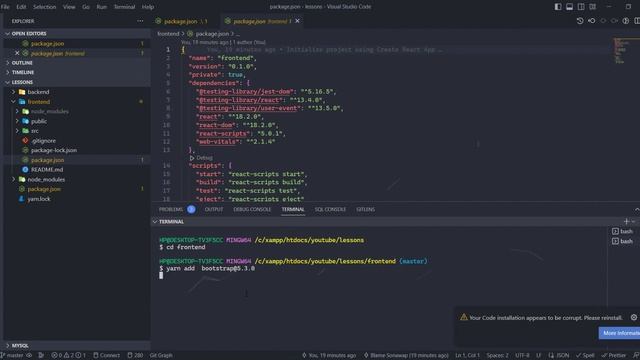Select first bash terminal instance

622,231
